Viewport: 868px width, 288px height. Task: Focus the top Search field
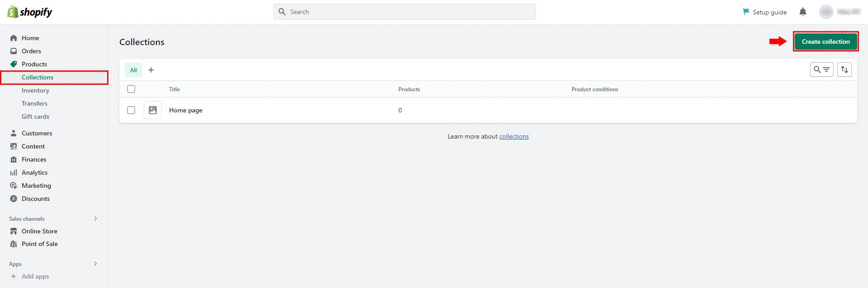pyautogui.click(x=405, y=12)
